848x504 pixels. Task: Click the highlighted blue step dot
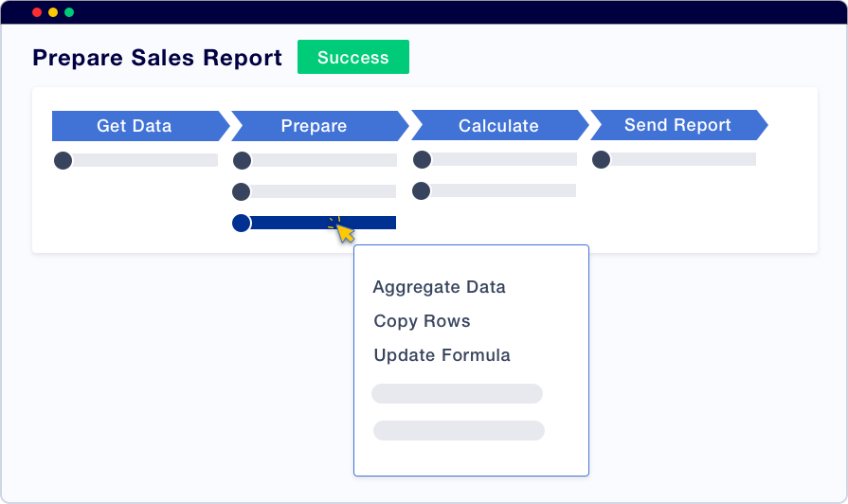(x=242, y=223)
